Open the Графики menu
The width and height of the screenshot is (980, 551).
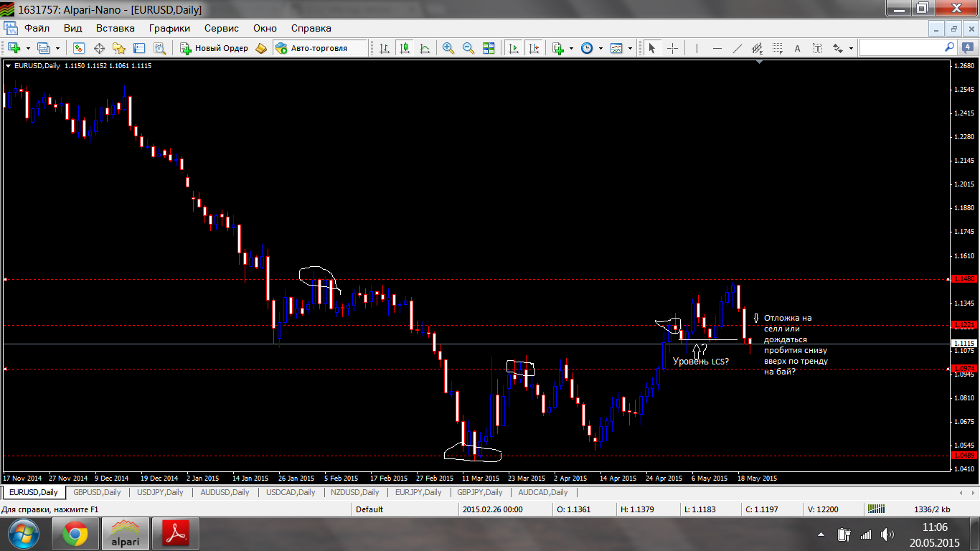coord(169,29)
